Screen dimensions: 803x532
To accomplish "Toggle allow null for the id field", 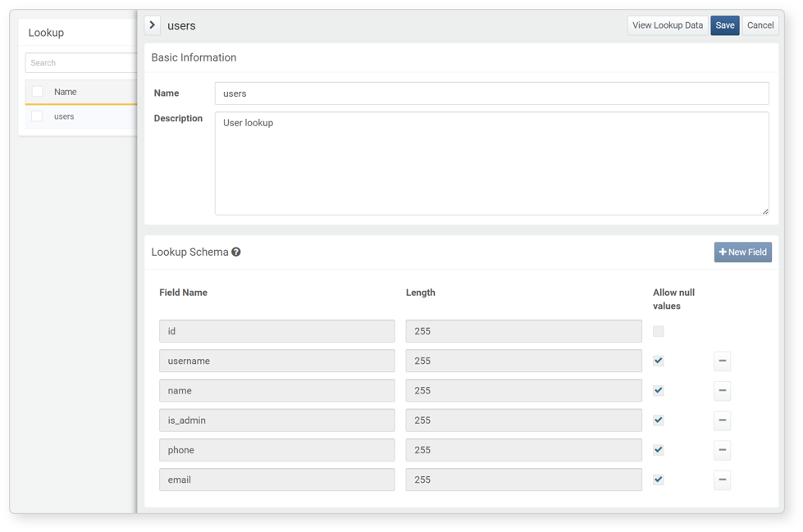I will (x=659, y=331).
